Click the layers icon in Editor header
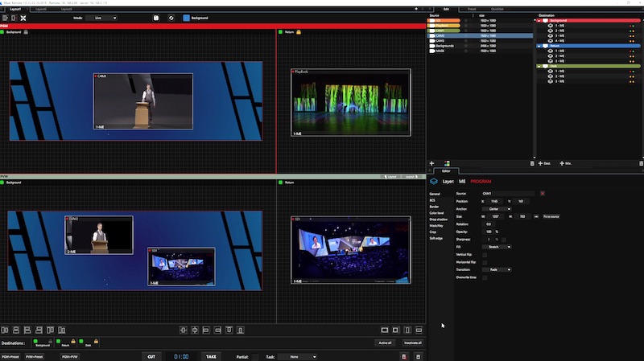Image resolution: width=644 pixels, height=361 pixels. click(434, 182)
